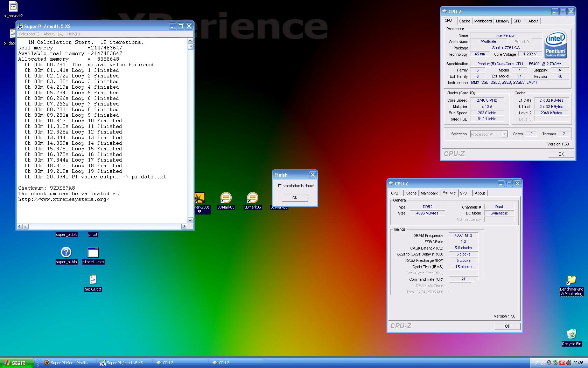Viewport: 588px width, 368px height.
Task: Select the super_pi.txt desktop label
Action: pos(66,234)
